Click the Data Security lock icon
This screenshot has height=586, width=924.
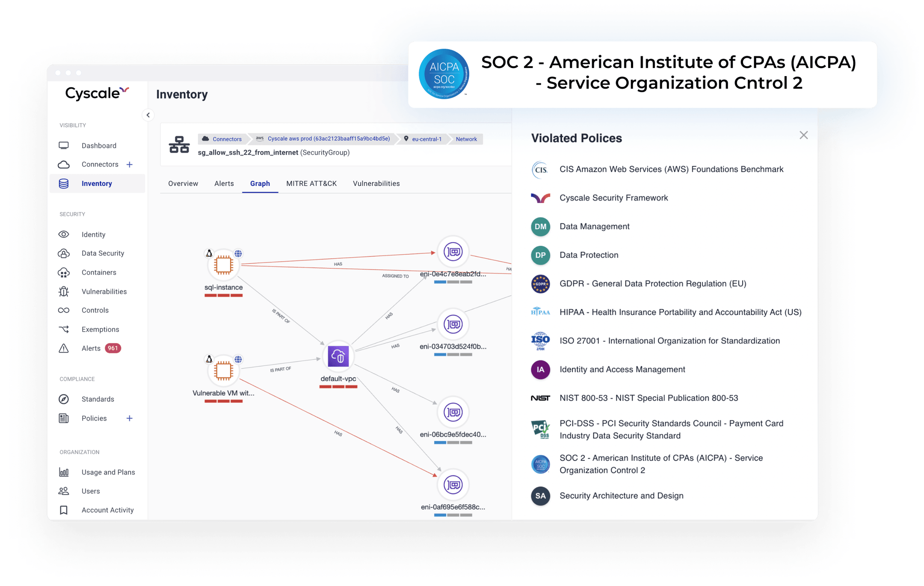point(64,253)
